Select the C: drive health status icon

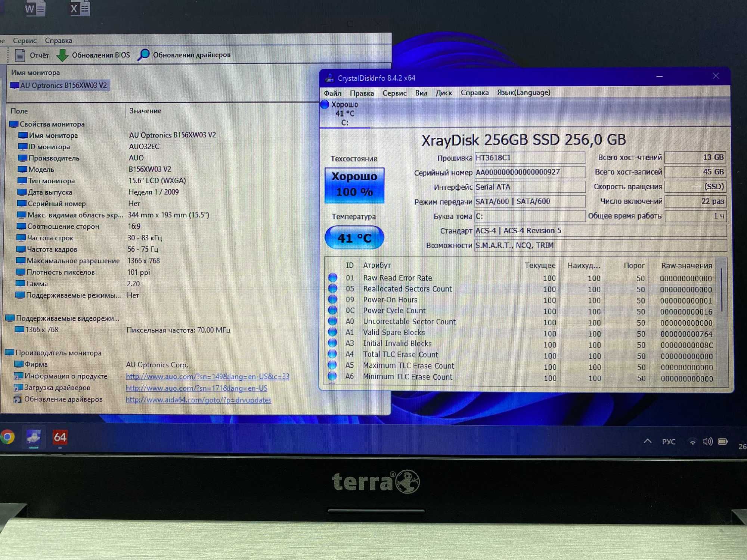tap(325, 105)
